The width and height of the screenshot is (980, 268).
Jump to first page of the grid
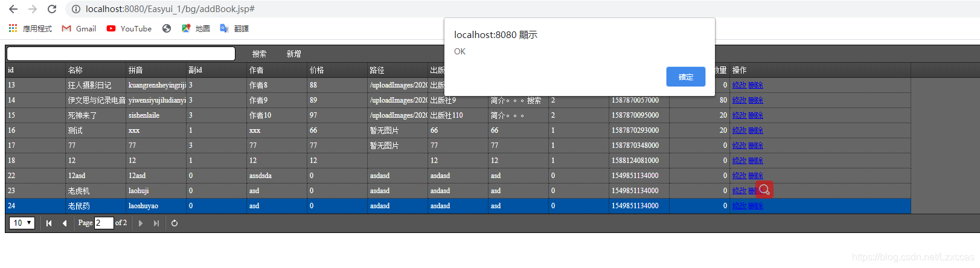[49, 223]
